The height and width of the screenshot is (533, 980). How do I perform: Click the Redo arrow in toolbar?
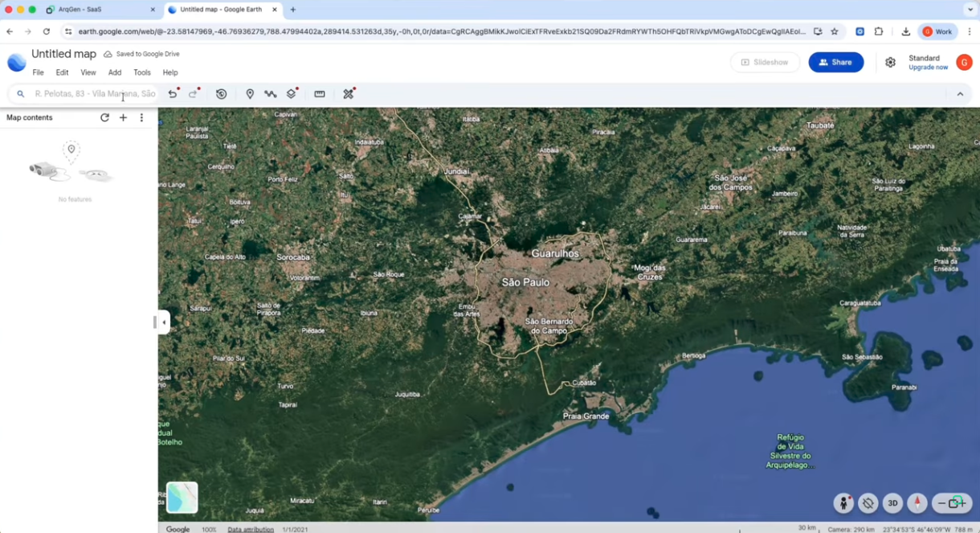(194, 94)
